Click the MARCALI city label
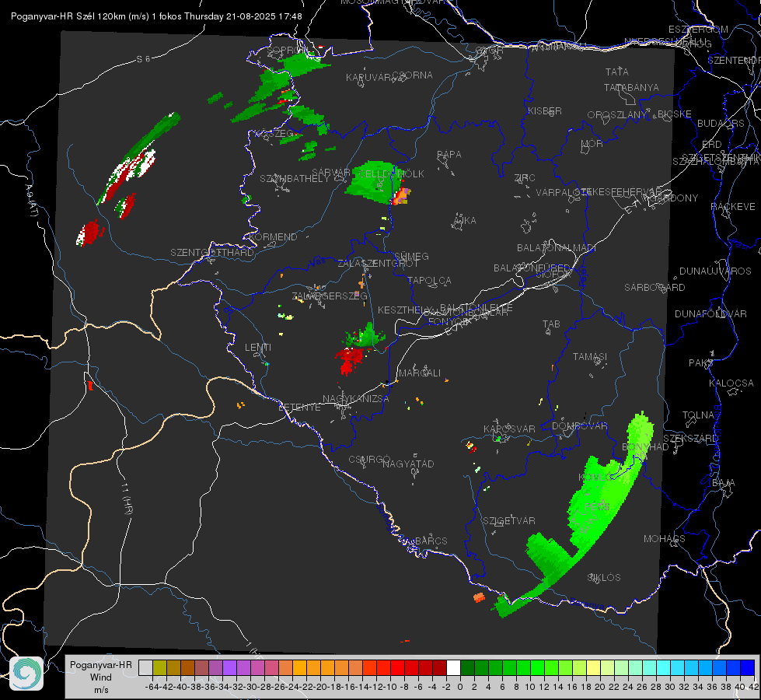The width and height of the screenshot is (761, 700). point(420,373)
